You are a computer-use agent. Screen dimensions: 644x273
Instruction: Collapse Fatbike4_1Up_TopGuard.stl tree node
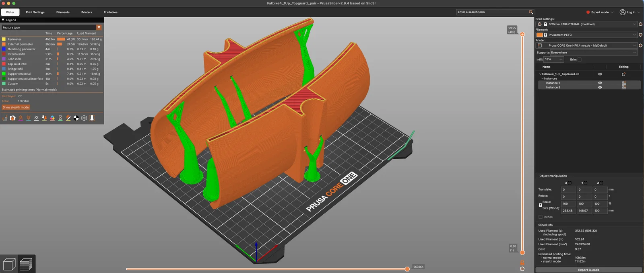click(540, 74)
